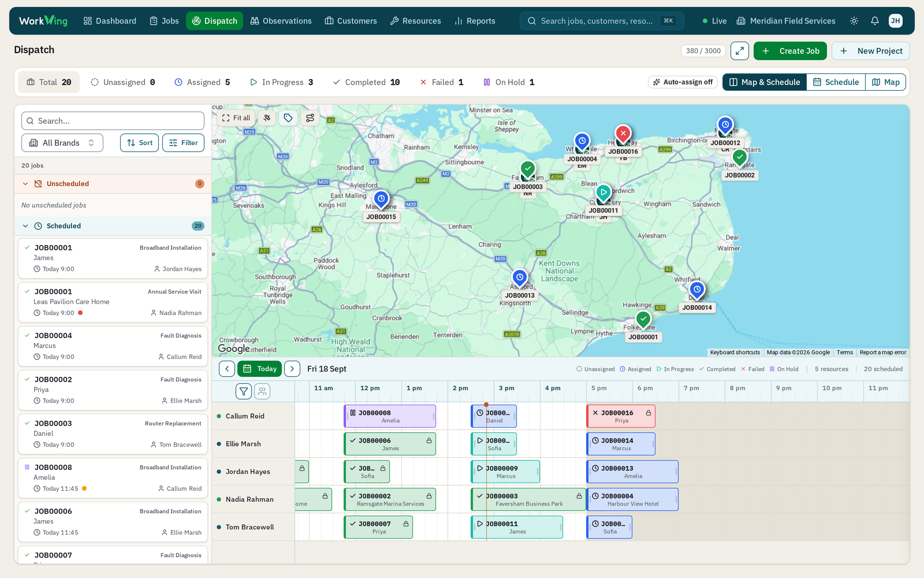The height and width of the screenshot is (578, 924).
Task: Open Keyboard shortcuts map link
Action: tap(735, 353)
